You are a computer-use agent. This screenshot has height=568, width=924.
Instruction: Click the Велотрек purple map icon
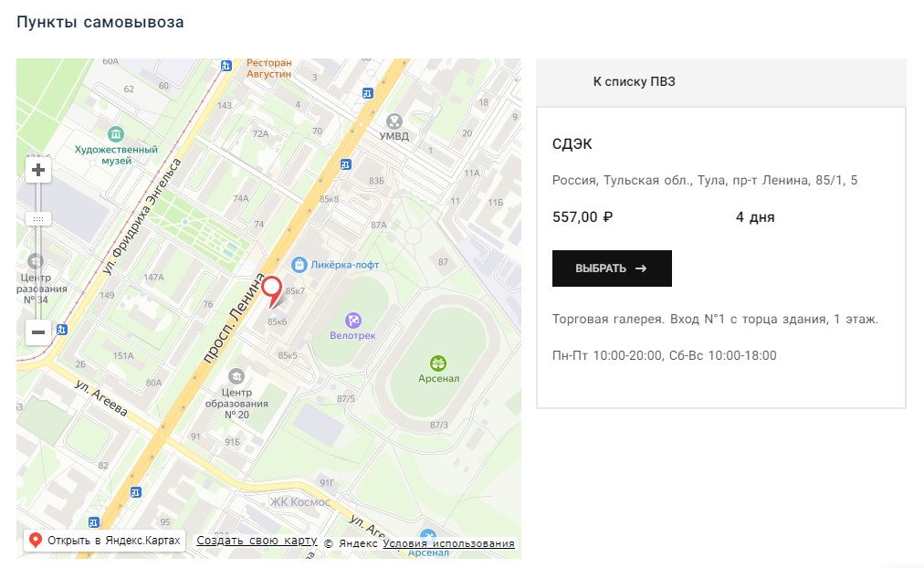tap(353, 321)
